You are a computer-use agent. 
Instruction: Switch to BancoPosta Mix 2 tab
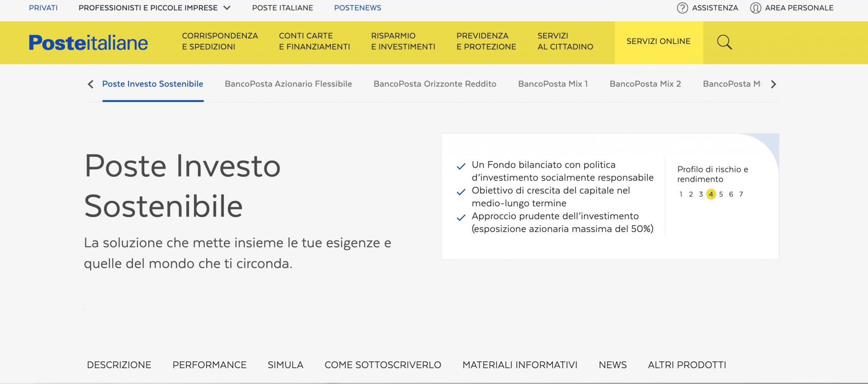point(645,84)
